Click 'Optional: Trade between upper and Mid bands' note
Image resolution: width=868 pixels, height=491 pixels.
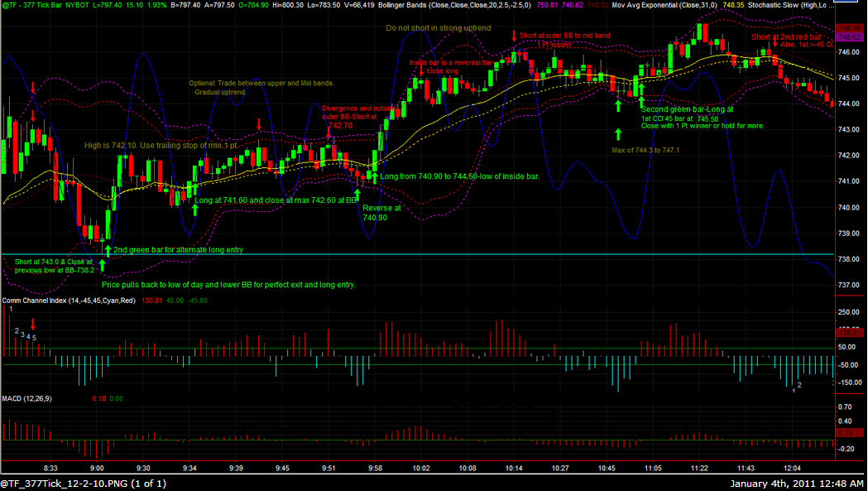pyautogui.click(x=261, y=83)
